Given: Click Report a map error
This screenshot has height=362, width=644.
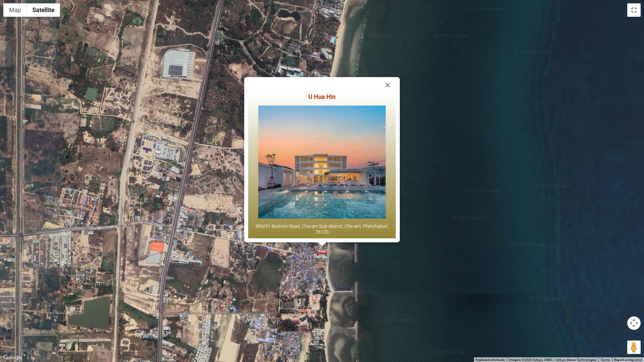Looking at the screenshot, I should [628, 360].
